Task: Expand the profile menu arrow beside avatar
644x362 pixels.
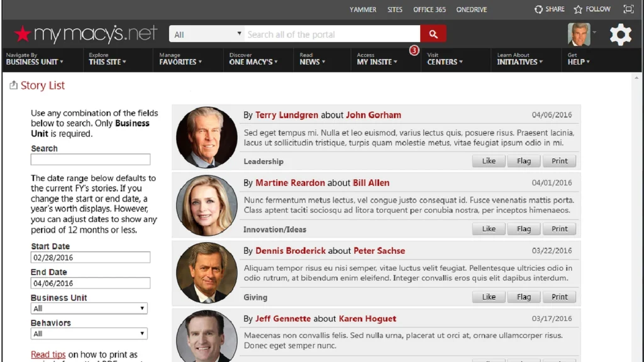Action: pyautogui.click(x=594, y=33)
